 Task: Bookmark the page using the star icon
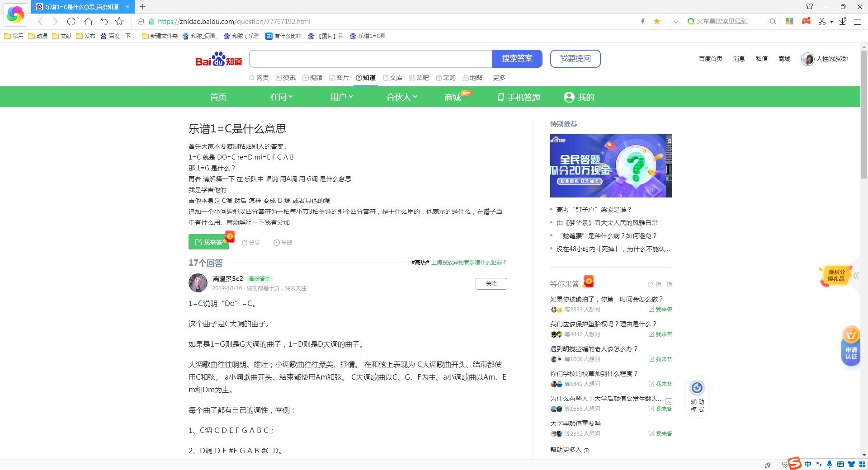click(x=657, y=21)
